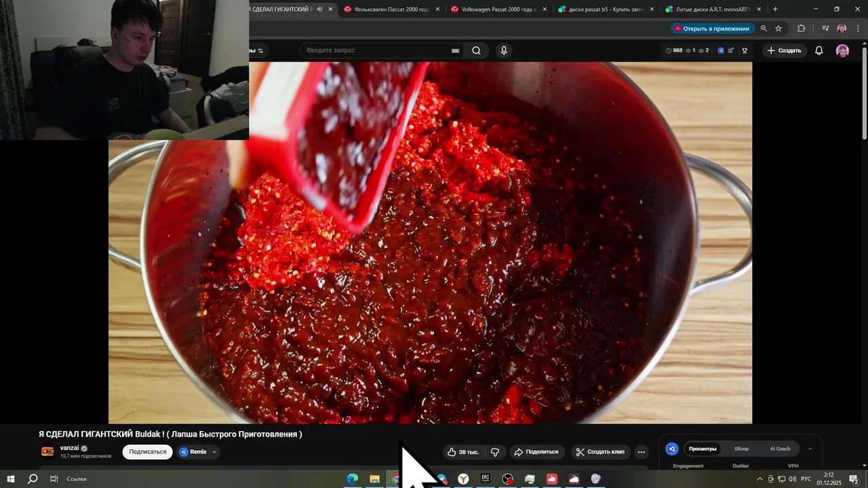868x488 pixels.
Task: Click the YouTube voice search microphone icon
Action: 503,50
